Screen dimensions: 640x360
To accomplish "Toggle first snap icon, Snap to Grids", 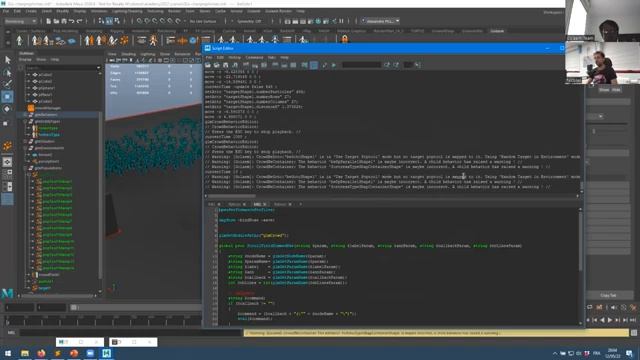I will click(140, 21).
